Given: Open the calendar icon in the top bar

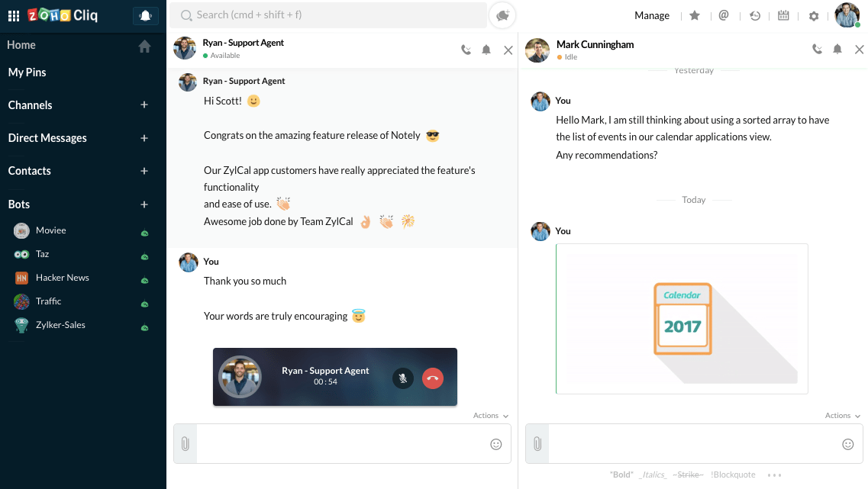Looking at the screenshot, I should tap(783, 15).
